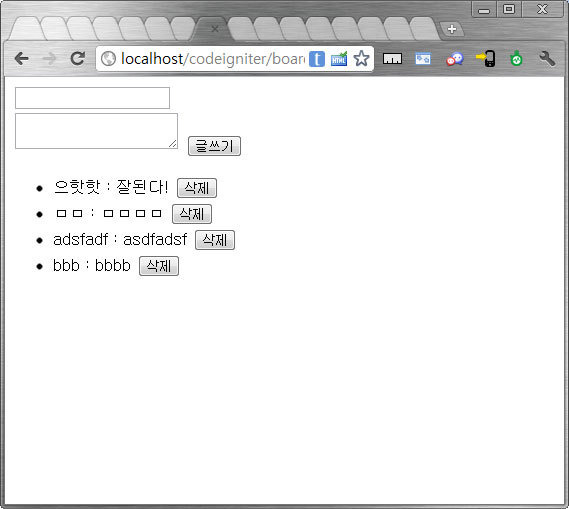Click the send-to-phone extension icon
Image resolution: width=569 pixels, height=509 pixels.
(486, 59)
